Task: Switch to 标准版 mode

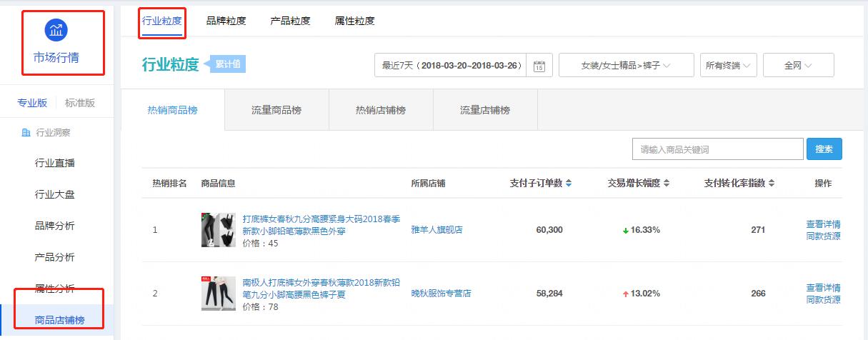Action: (80, 103)
